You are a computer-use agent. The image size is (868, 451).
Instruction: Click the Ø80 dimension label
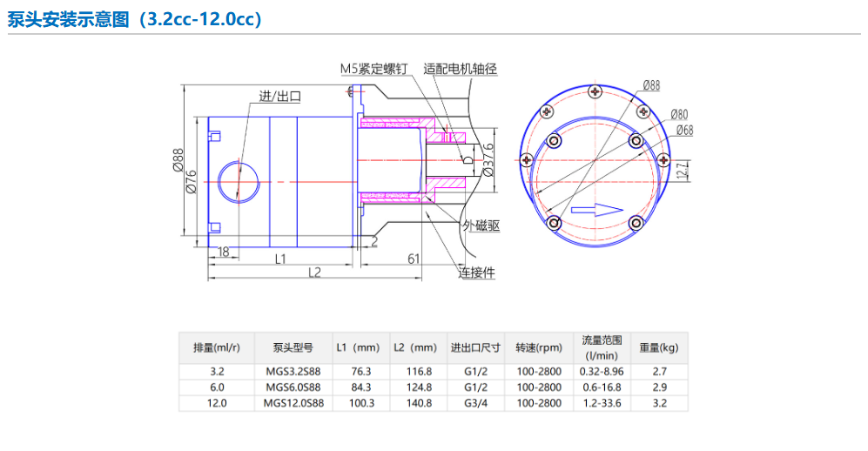679,114
